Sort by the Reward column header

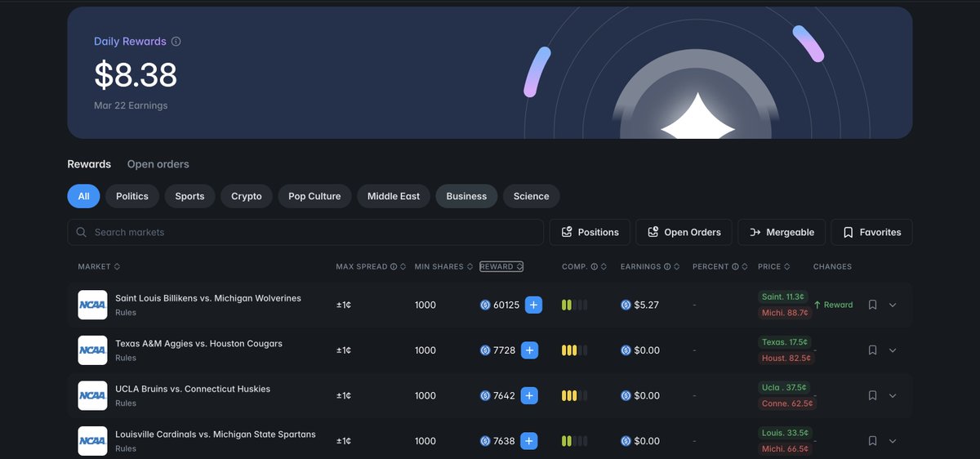pos(501,266)
